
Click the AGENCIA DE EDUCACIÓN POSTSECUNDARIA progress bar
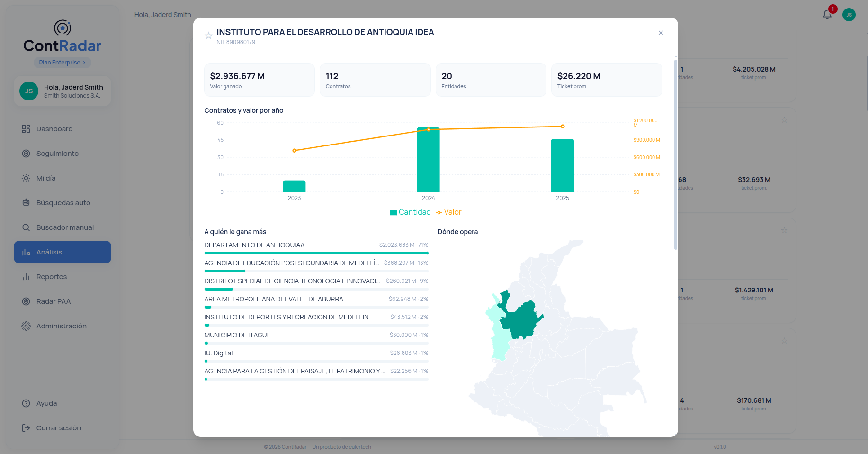tap(316, 271)
